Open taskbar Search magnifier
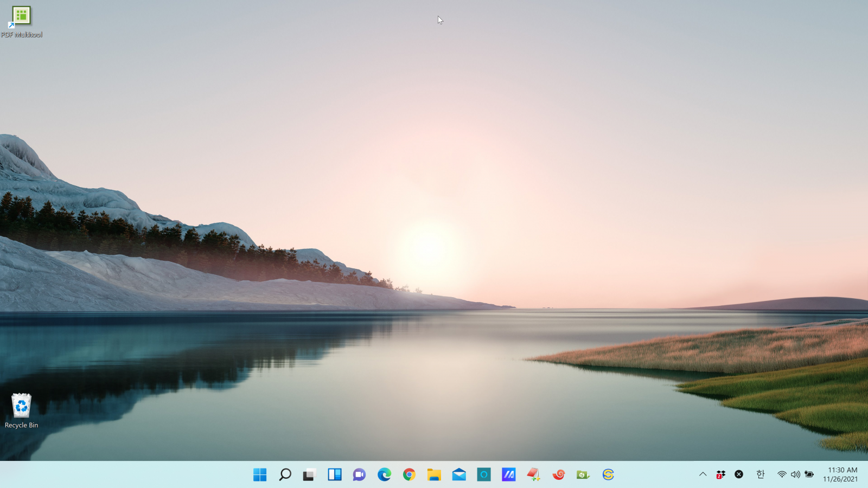 click(285, 475)
